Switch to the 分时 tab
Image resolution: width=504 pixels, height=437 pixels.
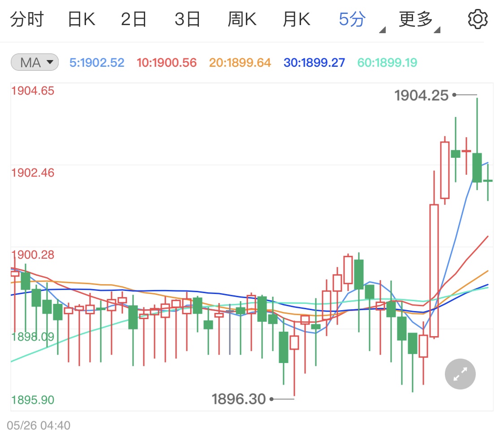27,19
